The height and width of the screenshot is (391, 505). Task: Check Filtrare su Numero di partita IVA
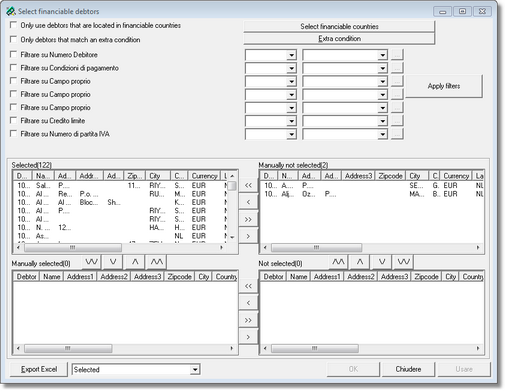pos(13,134)
